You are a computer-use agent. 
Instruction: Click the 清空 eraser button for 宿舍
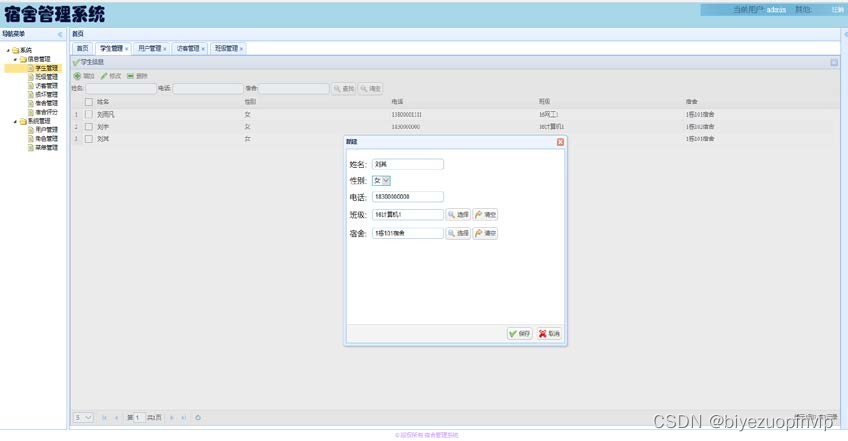click(485, 233)
